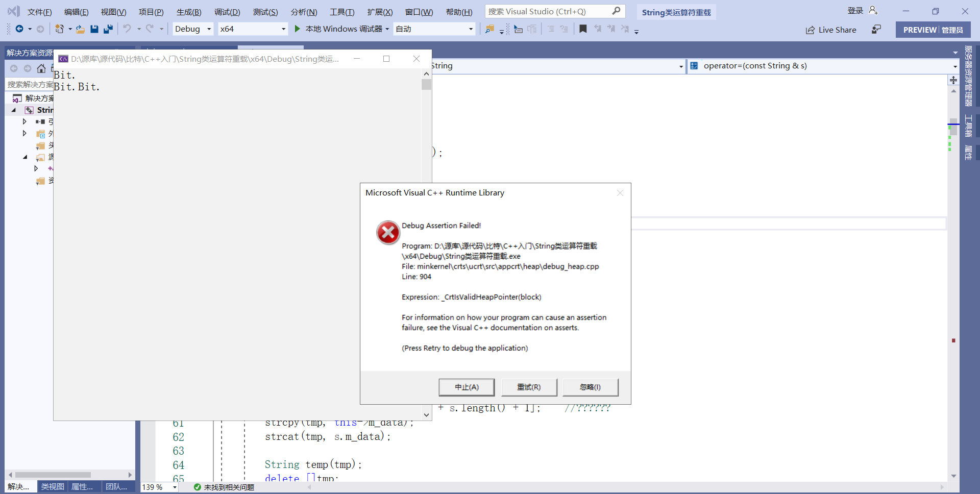Viewport: 980px width, 494px height.
Task: Open the 生成(B) menu
Action: point(189,12)
